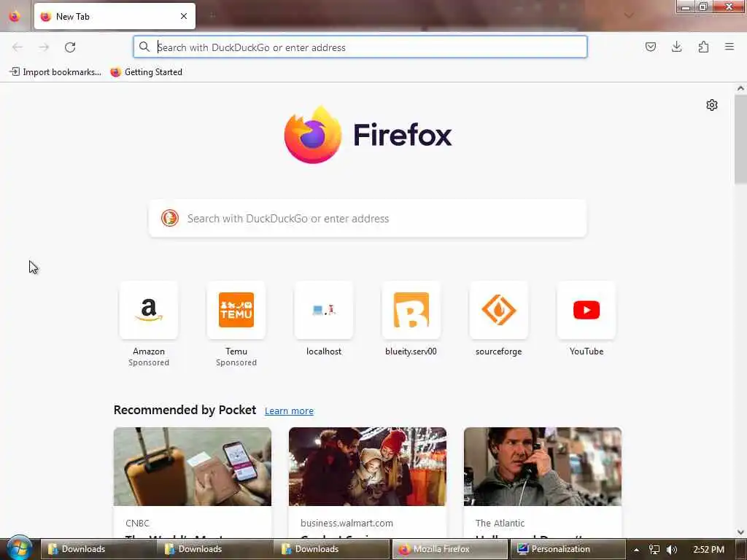Open the Firefox hamburger menu

pos(729,47)
